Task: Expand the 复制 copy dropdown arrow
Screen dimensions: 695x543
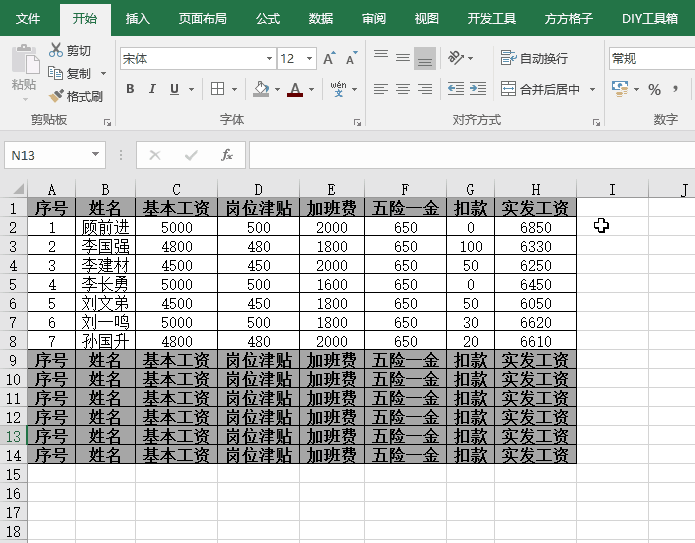Action: pyautogui.click(x=103, y=73)
